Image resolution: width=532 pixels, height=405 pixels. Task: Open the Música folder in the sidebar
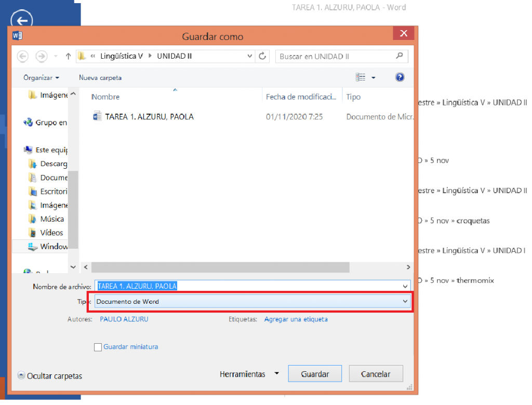52,219
